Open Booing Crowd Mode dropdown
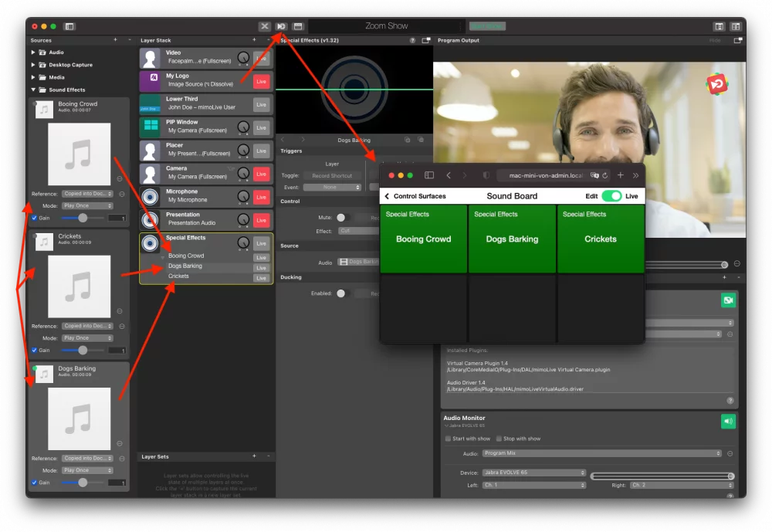The width and height of the screenshot is (772, 532). pos(88,206)
